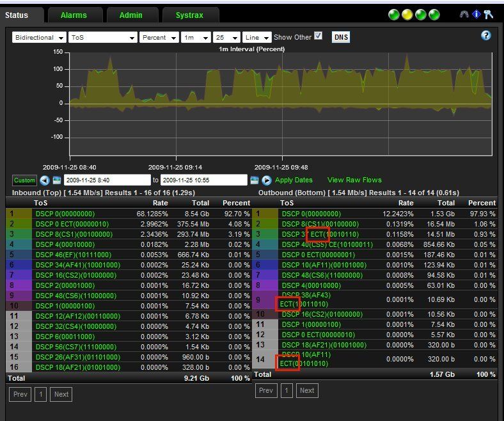Viewport: 504px width, 421px height.
Task: Click the outbound Prev page button
Action: (266, 390)
